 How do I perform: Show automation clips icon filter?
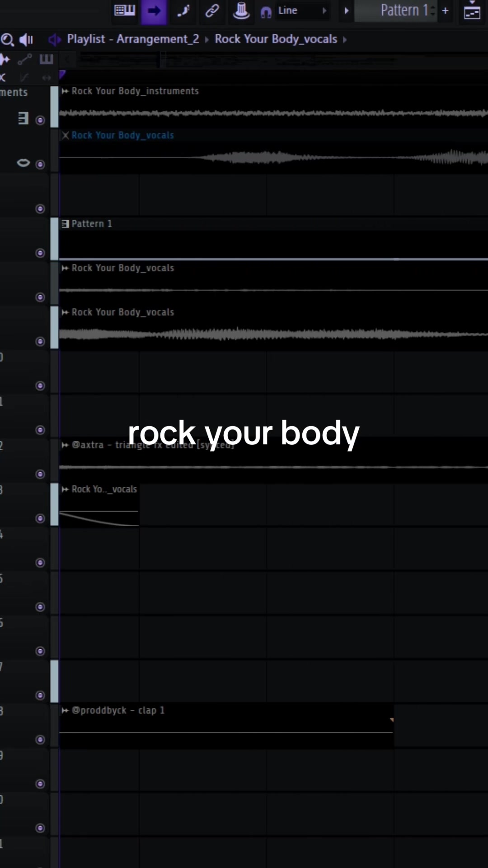click(25, 59)
